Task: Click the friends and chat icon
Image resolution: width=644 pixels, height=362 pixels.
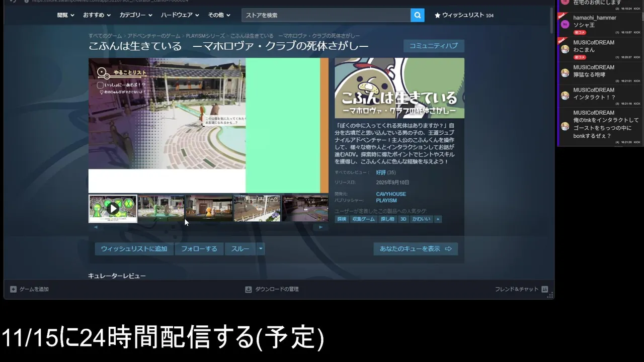Action: (x=544, y=289)
